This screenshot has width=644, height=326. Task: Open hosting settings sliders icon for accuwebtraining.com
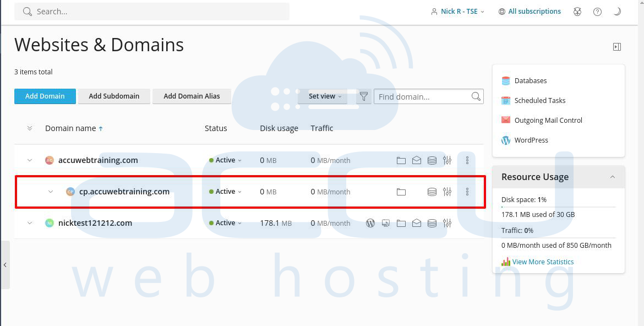coord(447,160)
